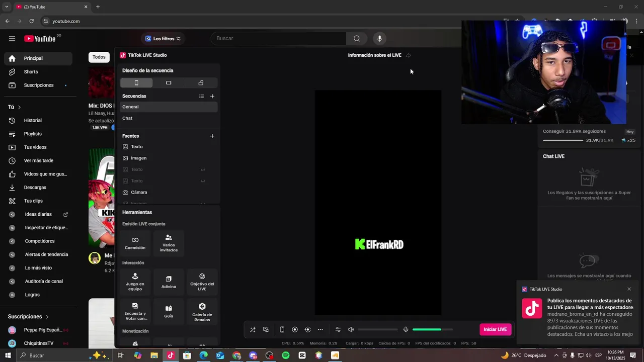Select the landscape layout icon
The height and width of the screenshot is (362, 644).
(x=169, y=83)
